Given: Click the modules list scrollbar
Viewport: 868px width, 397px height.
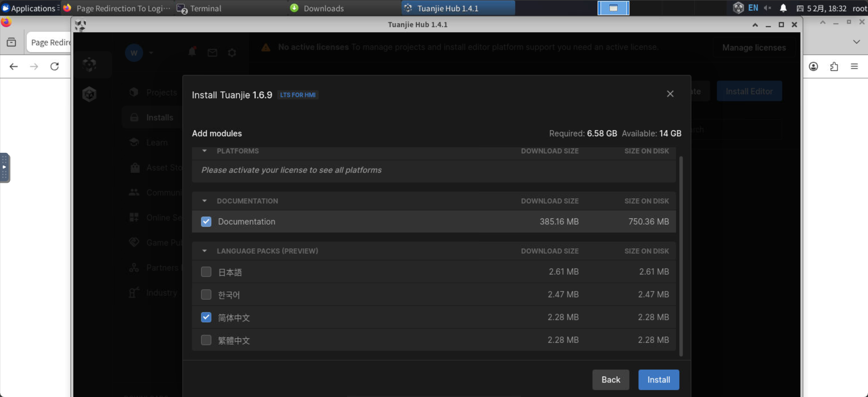Looking at the screenshot, I should click(x=681, y=256).
